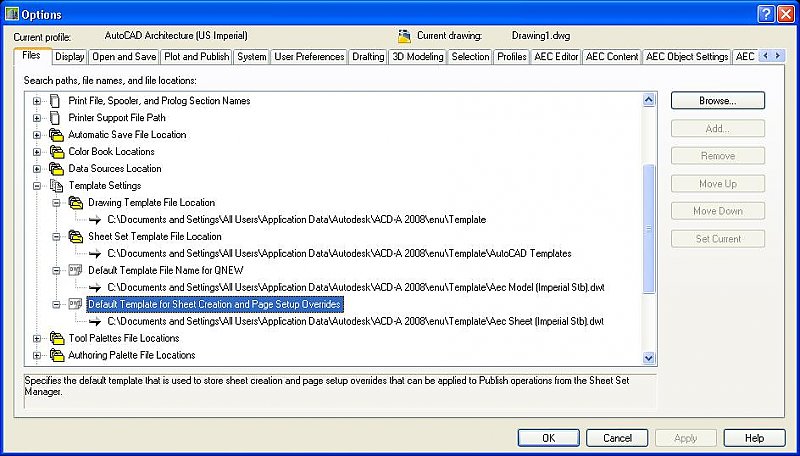Expand the Authoring Palette File Locations node
Viewport: 800px width, 456px height.
click(x=37, y=356)
